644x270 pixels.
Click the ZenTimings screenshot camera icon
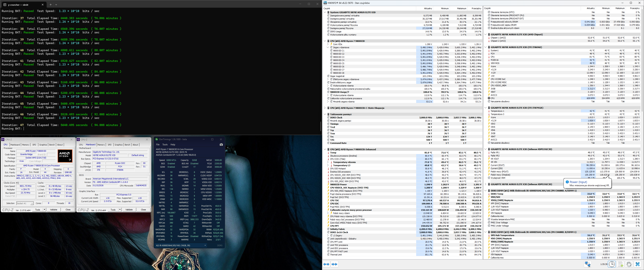click(x=221, y=145)
